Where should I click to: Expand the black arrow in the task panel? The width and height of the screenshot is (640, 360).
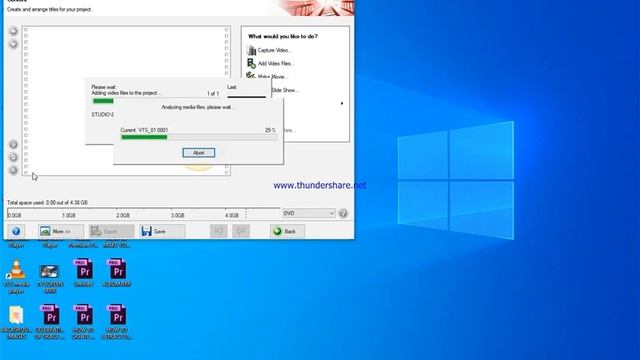pos(342,103)
